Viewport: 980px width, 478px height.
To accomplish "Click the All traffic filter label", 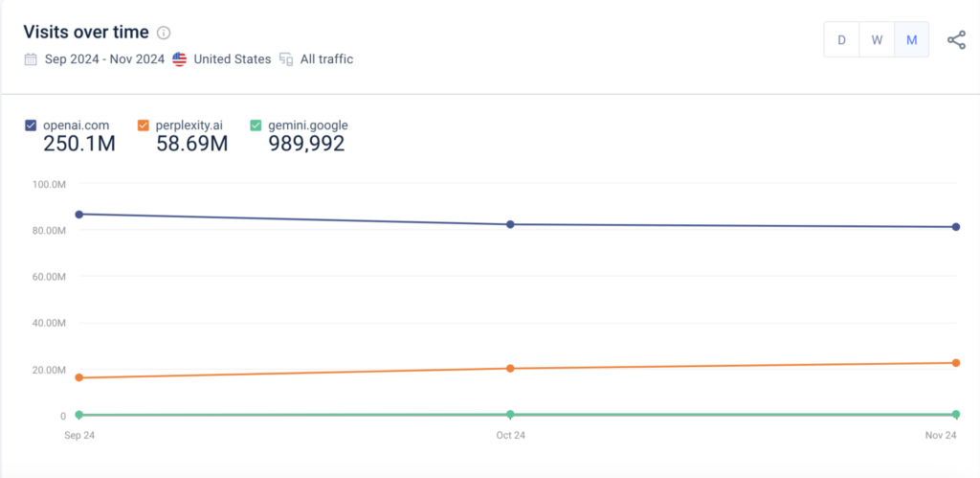I will pos(326,59).
